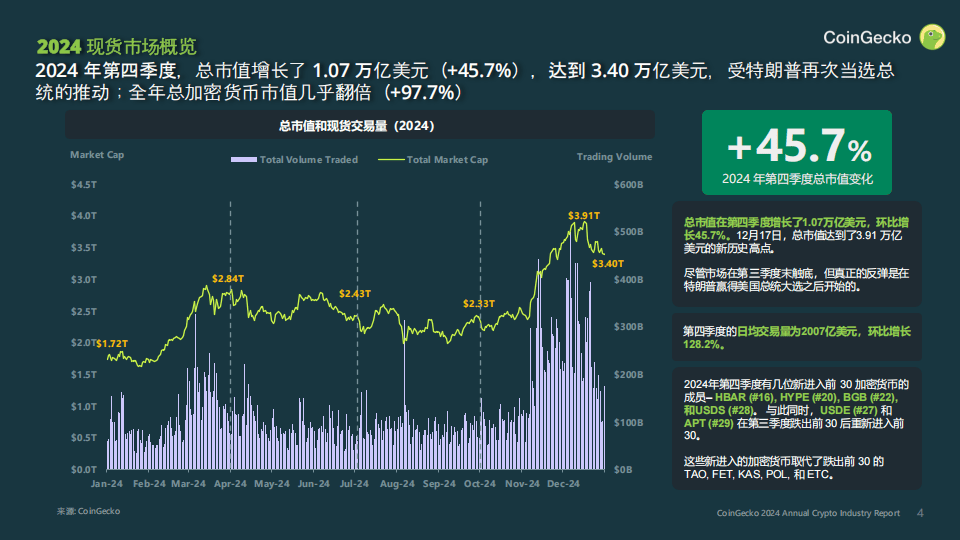The image size is (960, 540).
Task: Click the $0.5T market cap axis value
Action: pos(84,437)
